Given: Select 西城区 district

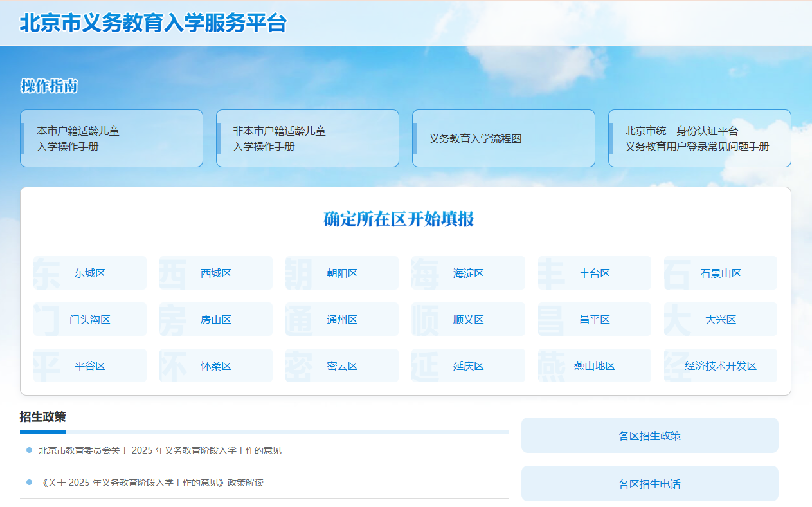Looking at the screenshot, I should pyautogui.click(x=216, y=273).
